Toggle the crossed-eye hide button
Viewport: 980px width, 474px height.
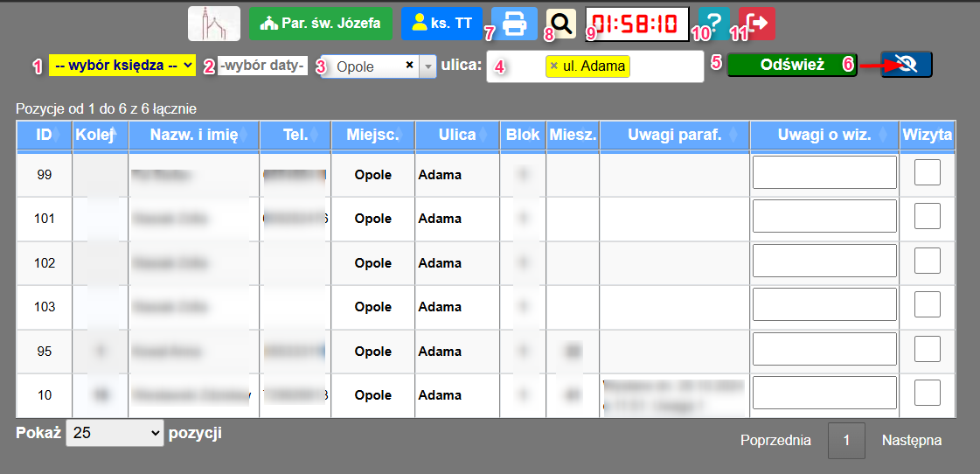tap(906, 65)
